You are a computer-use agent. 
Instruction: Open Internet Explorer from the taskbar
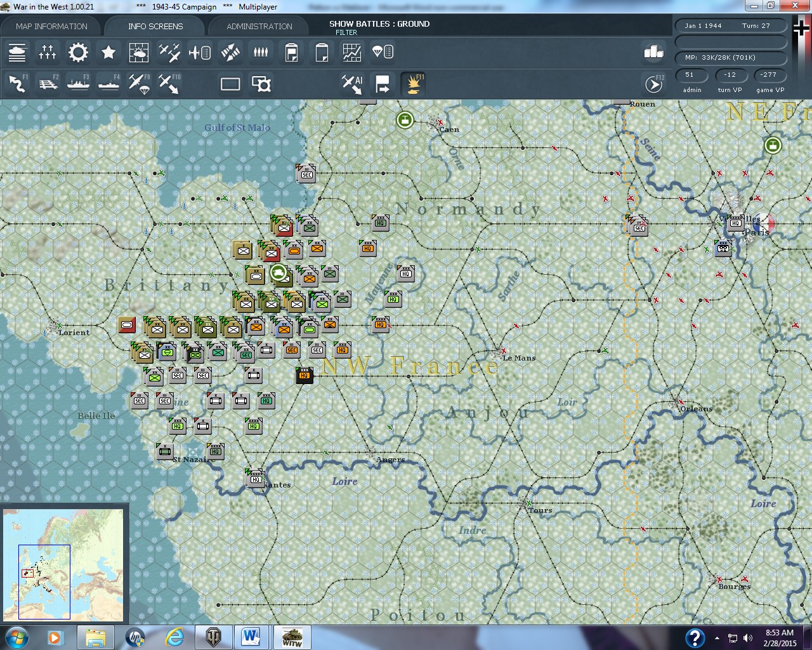tap(174, 637)
